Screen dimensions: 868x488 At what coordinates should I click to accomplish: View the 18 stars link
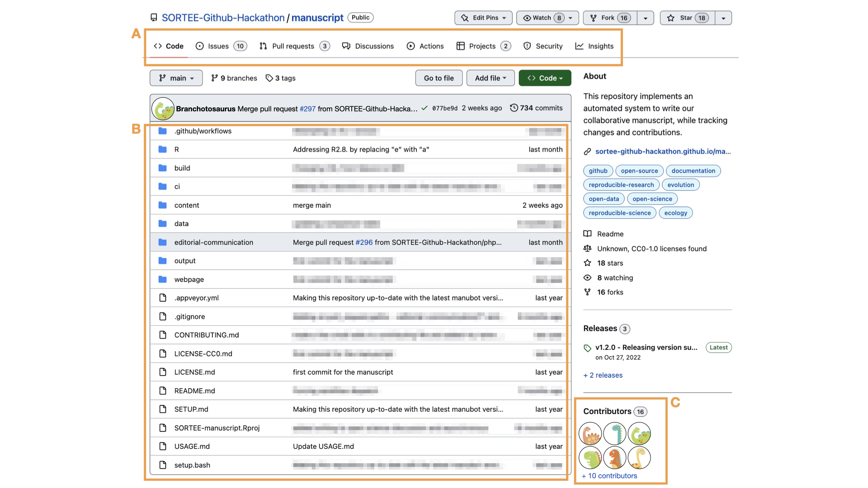tap(604, 263)
